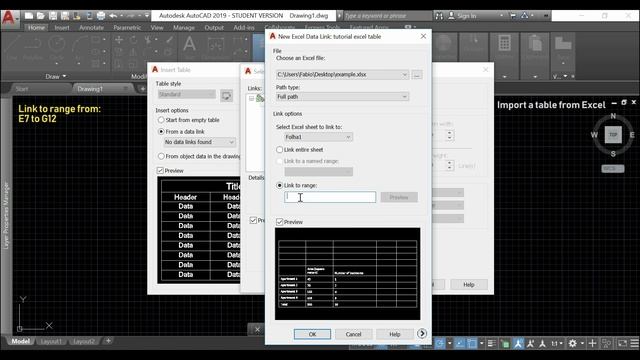Open the View ribbon tab
Viewport: 640px width, 360px height.
157,28
